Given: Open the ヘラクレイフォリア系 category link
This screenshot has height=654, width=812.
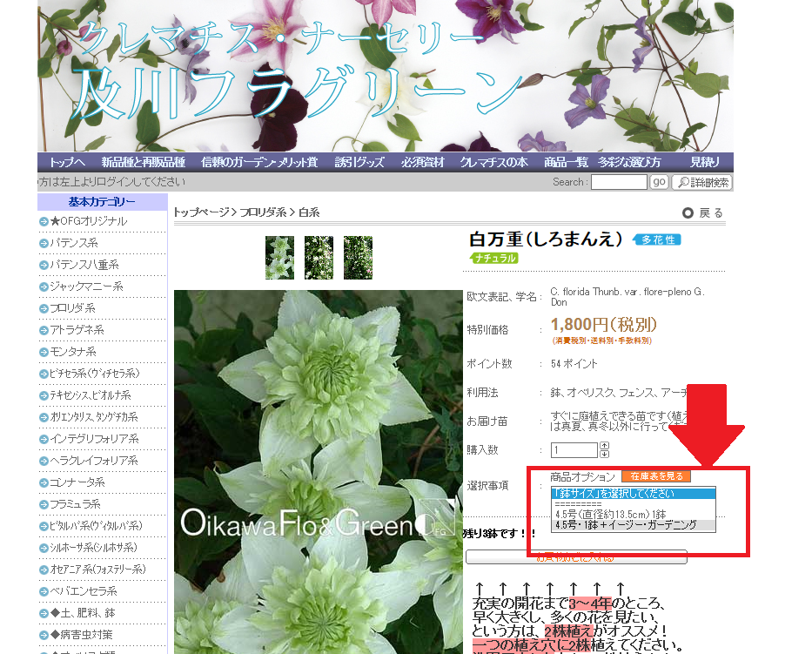Looking at the screenshot, I should coord(94,461).
